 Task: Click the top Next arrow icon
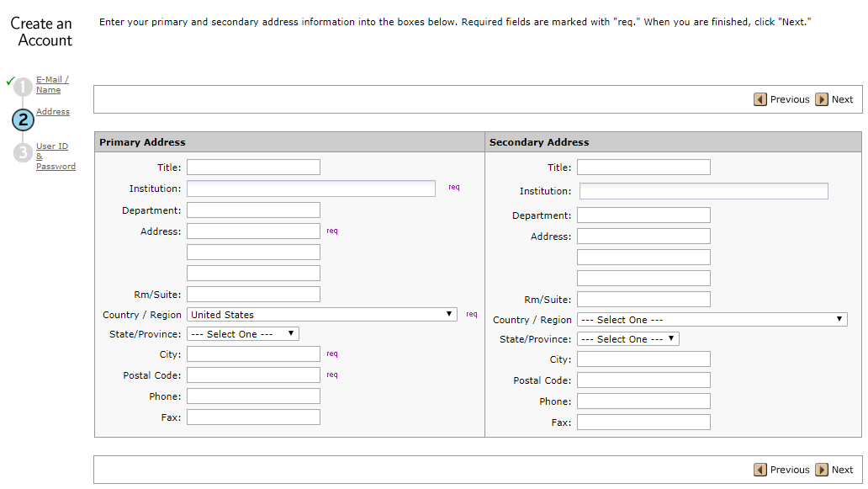[x=822, y=99]
